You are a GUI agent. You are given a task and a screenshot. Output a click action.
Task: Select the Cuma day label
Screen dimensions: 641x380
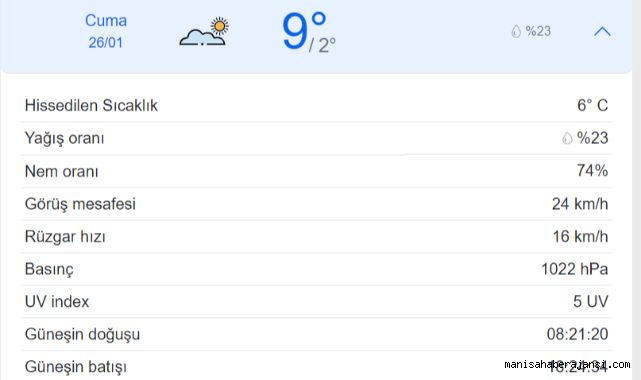(x=106, y=20)
